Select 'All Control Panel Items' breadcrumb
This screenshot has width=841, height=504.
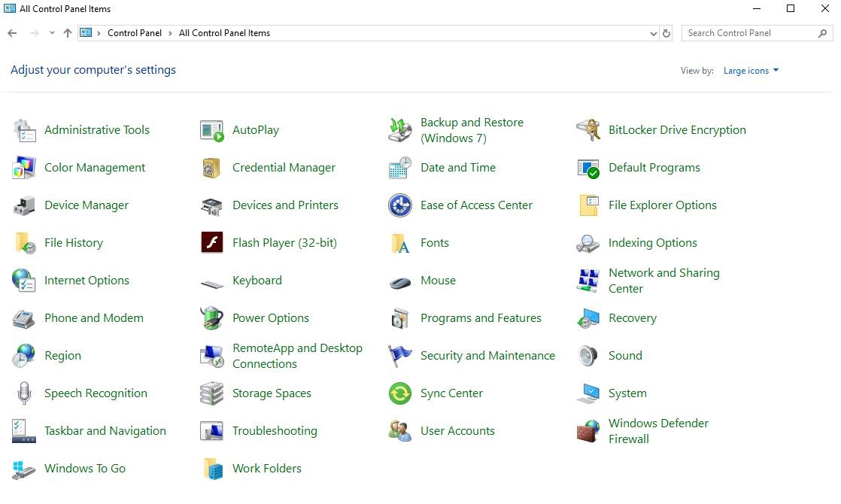pos(224,33)
